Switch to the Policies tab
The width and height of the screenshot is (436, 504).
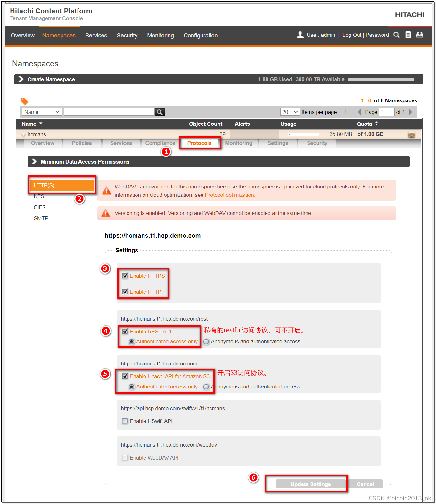[82, 143]
